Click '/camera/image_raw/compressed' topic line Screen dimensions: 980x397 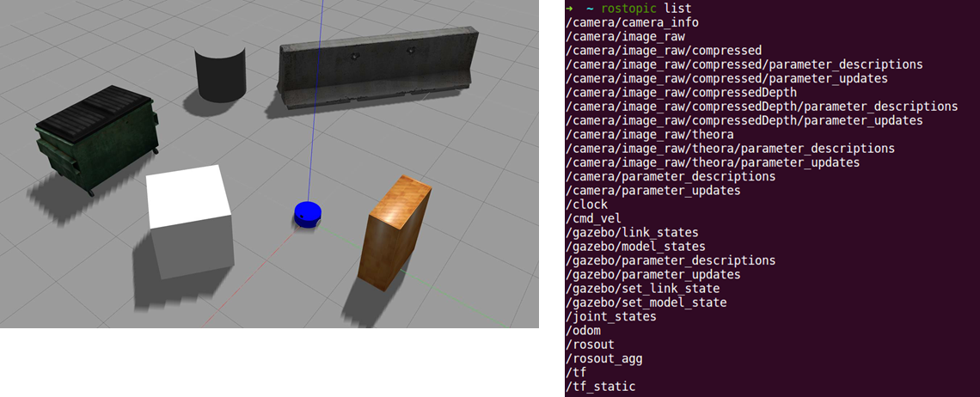tap(663, 50)
